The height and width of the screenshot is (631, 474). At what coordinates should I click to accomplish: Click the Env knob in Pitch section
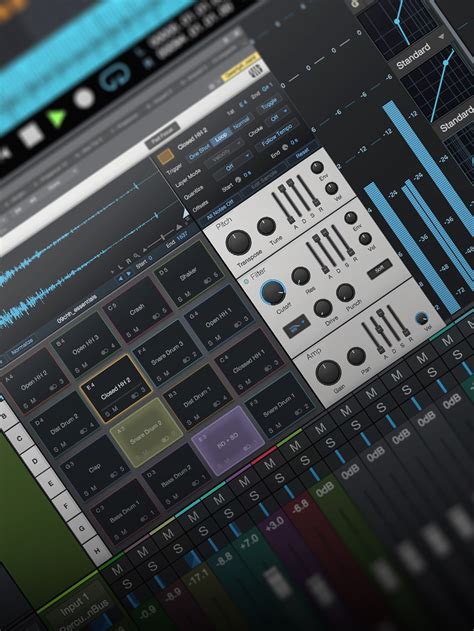coord(317,167)
